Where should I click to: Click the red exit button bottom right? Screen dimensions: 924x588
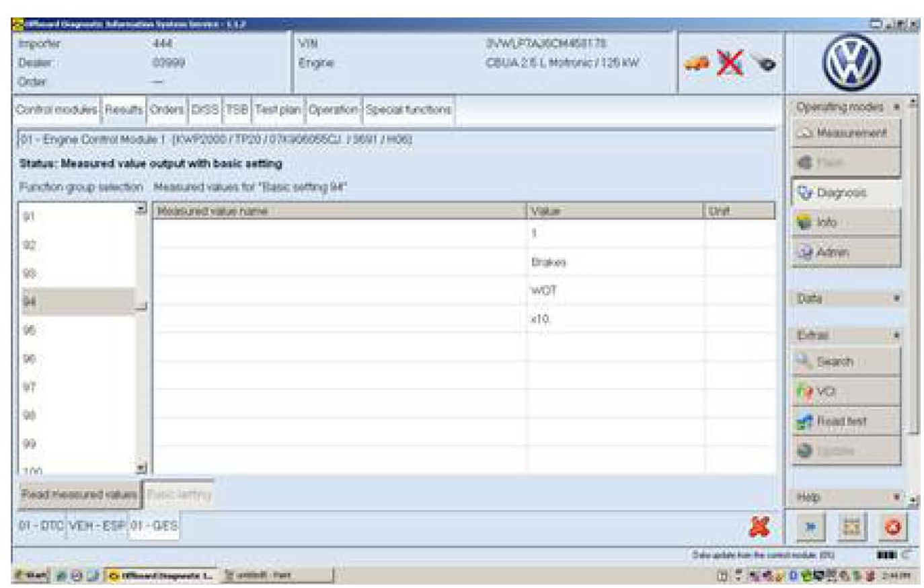pos(892,527)
